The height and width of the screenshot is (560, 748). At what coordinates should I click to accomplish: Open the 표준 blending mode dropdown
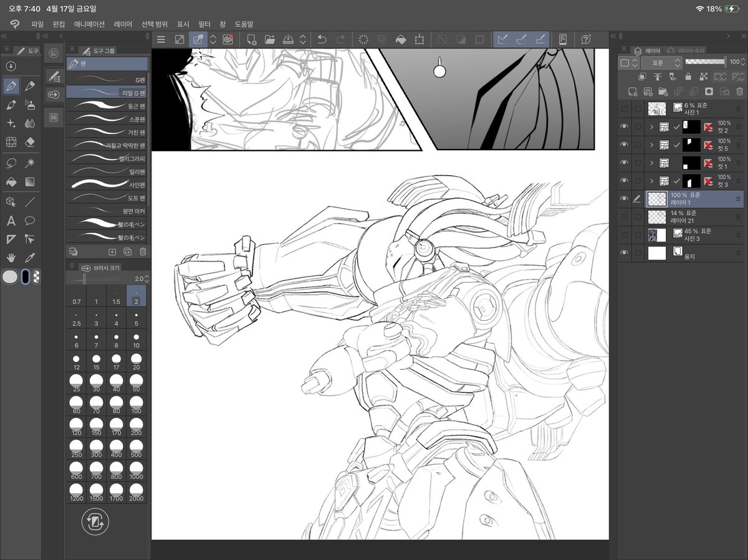(x=660, y=62)
